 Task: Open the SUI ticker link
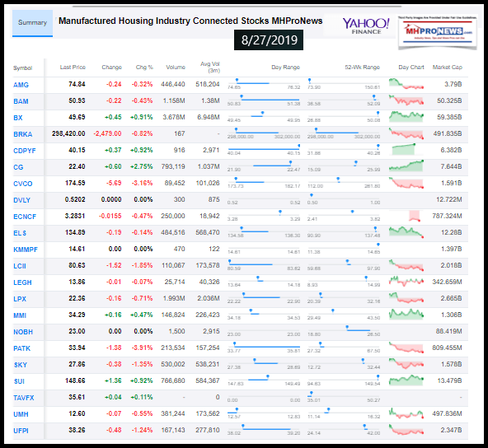[19, 381]
